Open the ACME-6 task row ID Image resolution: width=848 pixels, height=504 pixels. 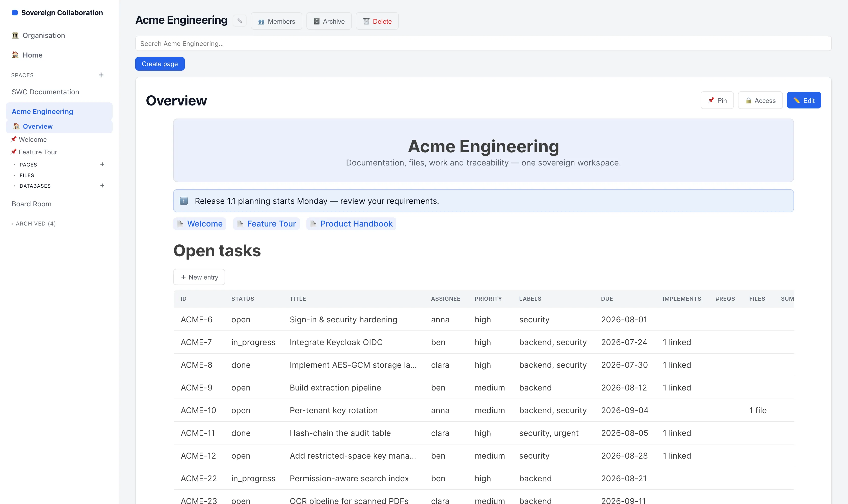tap(196, 320)
